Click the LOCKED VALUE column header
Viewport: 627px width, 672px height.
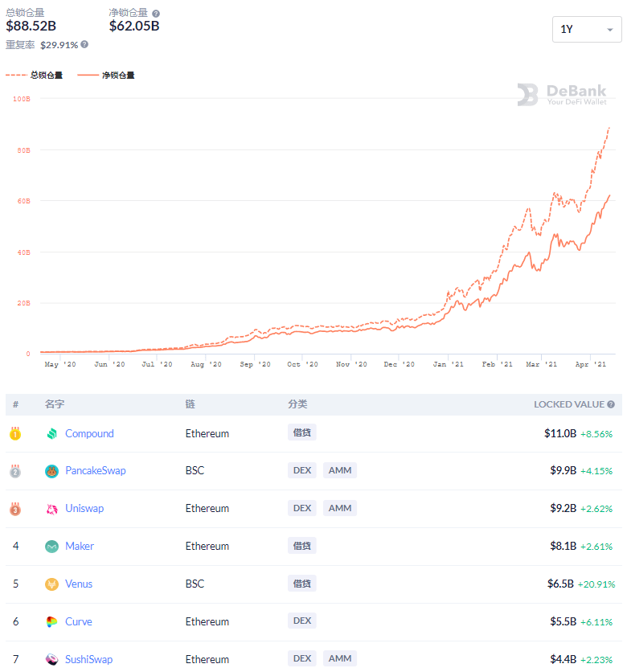568,404
